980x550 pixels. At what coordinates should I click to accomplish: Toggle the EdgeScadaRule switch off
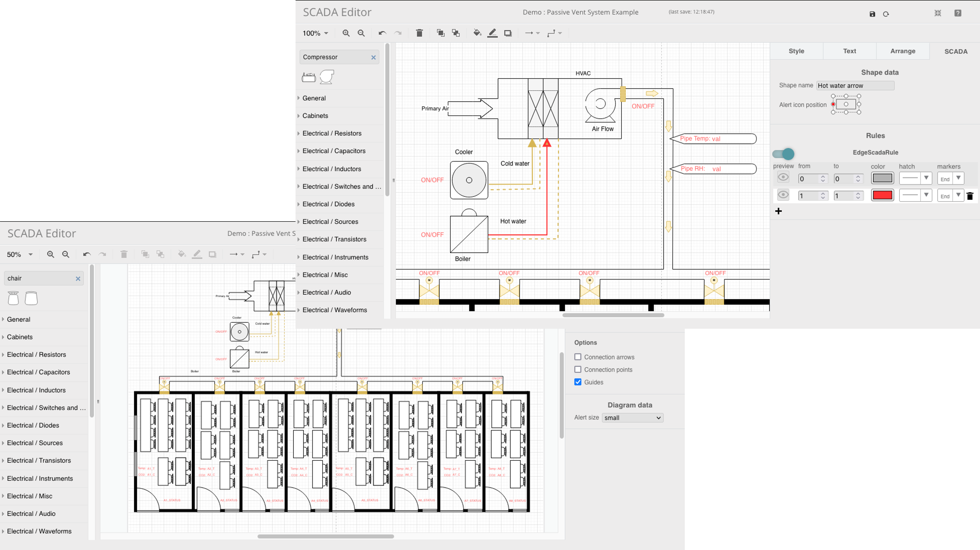[x=783, y=154]
